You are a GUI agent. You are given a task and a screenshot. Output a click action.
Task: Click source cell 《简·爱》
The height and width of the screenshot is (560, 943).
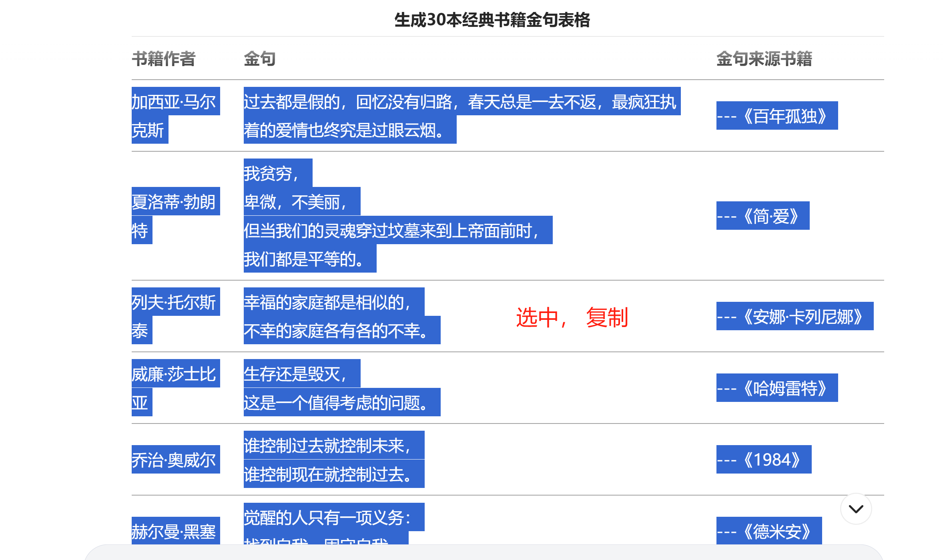tap(763, 216)
